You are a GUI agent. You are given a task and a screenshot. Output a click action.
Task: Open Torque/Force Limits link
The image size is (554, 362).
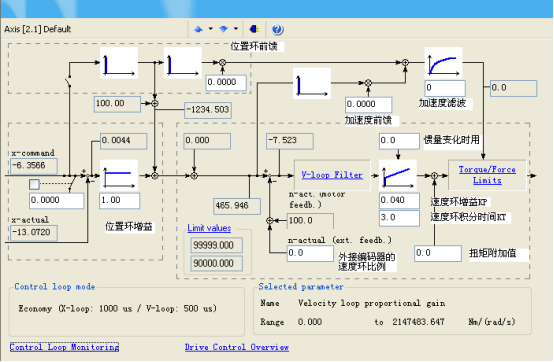click(487, 175)
